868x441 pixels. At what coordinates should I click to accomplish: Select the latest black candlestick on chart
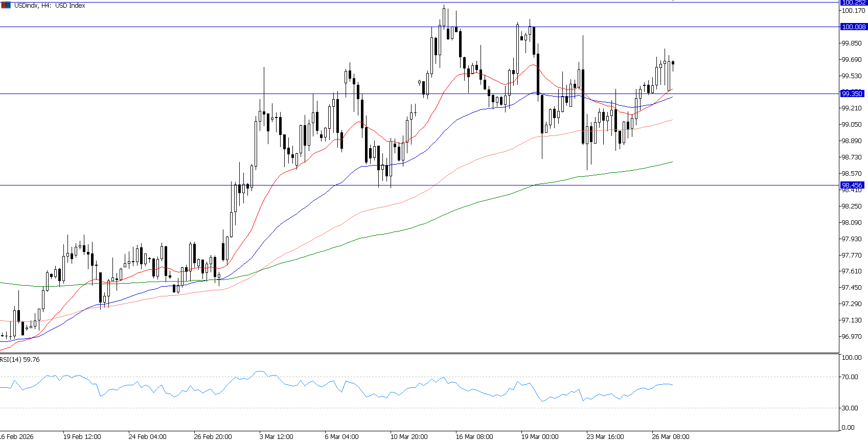click(x=673, y=63)
